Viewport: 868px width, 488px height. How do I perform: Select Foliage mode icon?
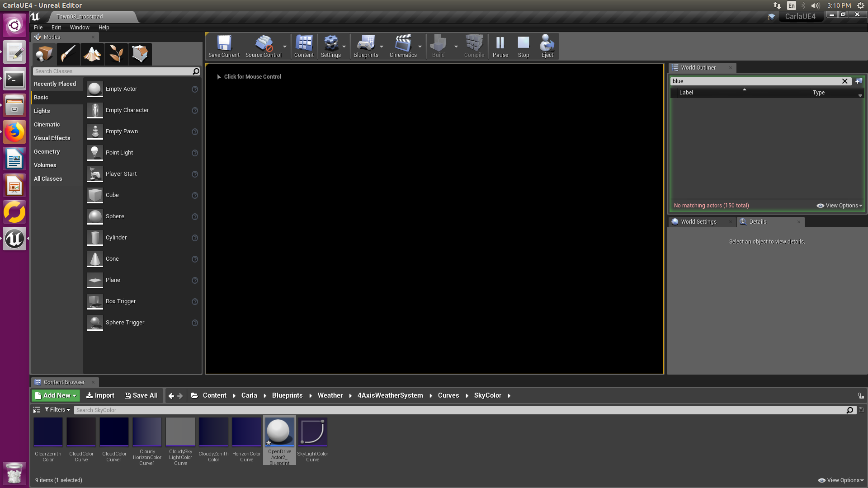click(x=116, y=54)
